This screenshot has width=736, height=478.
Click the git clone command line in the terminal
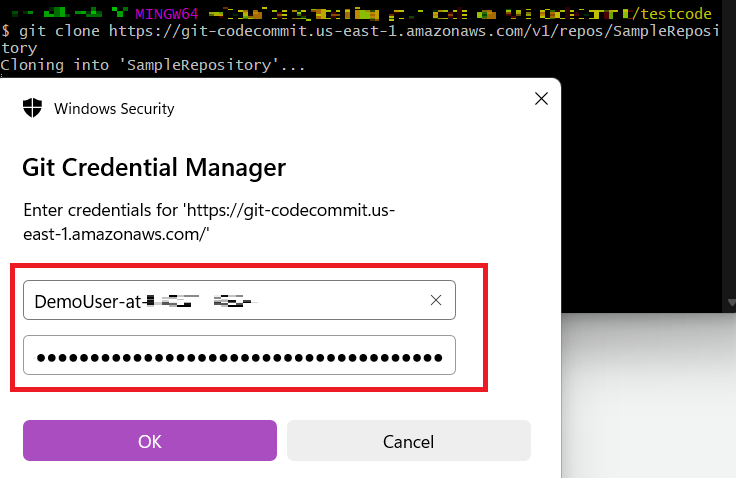[360, 31]
